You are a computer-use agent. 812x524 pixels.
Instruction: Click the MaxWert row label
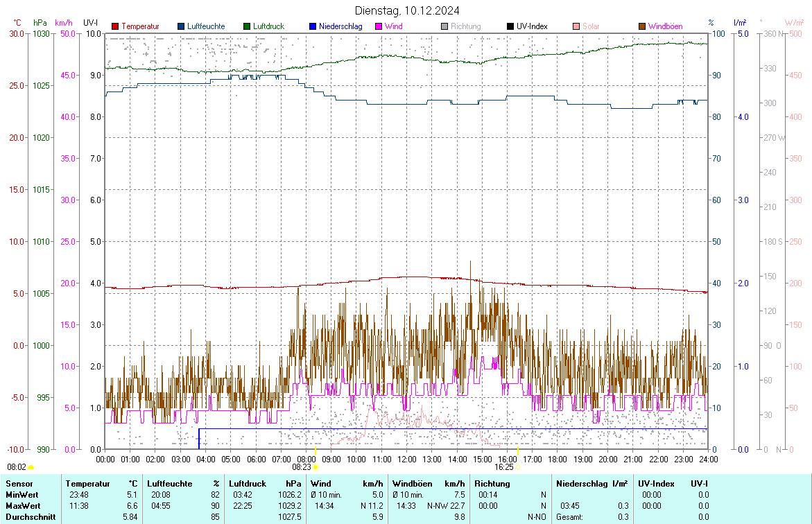pos(22,505)
